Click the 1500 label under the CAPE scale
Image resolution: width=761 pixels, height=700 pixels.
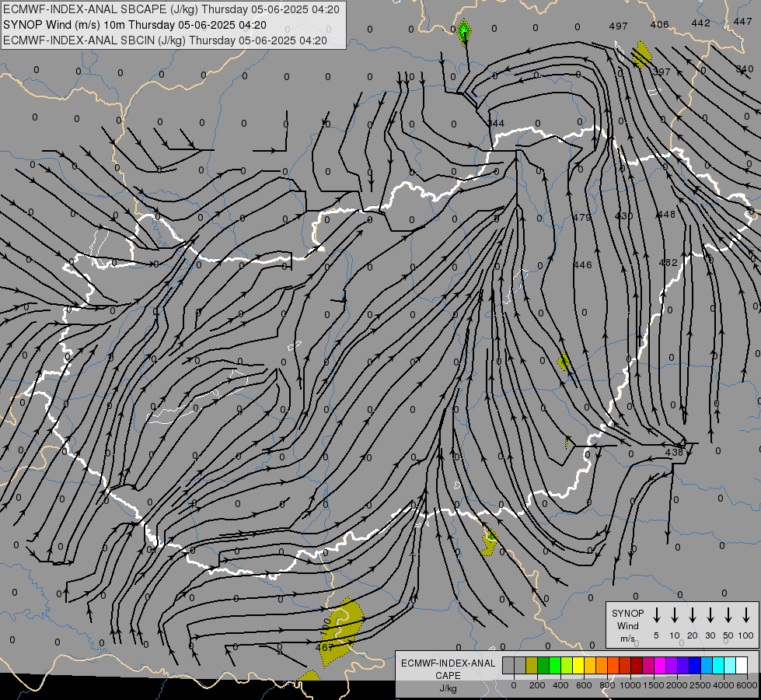(x=653, y=685)
